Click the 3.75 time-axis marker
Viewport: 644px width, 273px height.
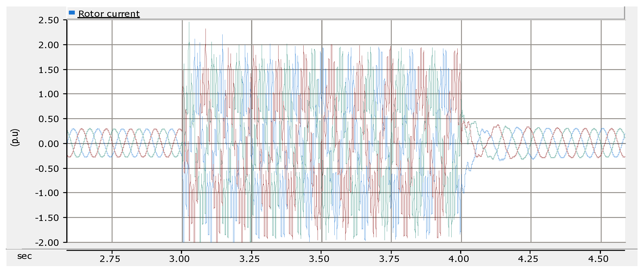tap(389, 259)
